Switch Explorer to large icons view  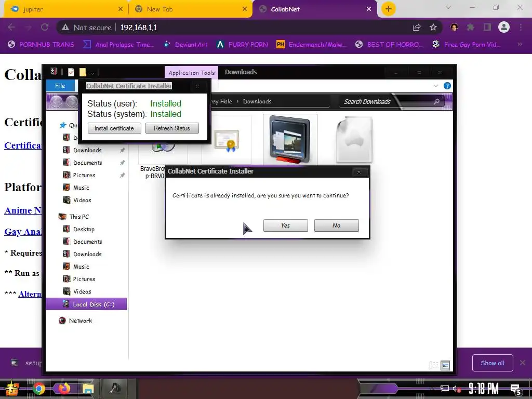pyautogui.click(x=445, y=365)
